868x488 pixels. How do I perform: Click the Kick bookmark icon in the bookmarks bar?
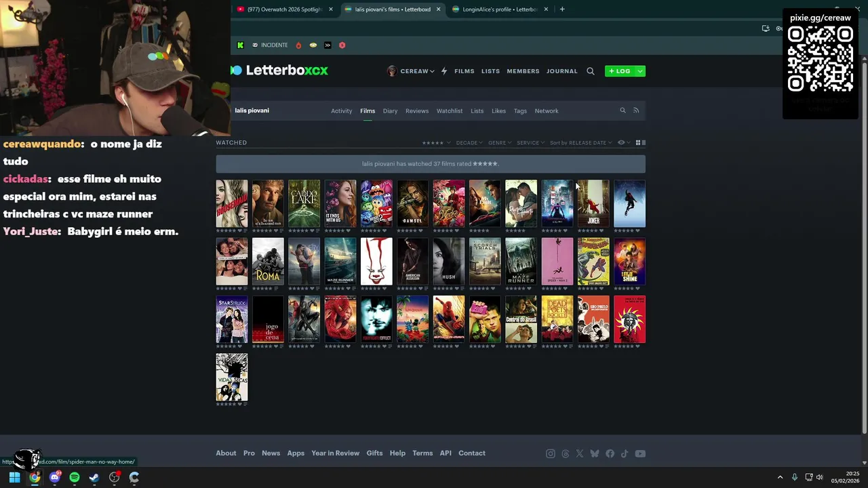[x=240, y=45]
